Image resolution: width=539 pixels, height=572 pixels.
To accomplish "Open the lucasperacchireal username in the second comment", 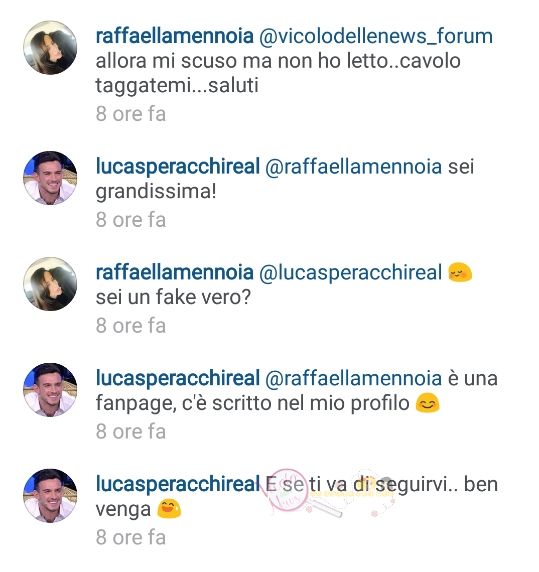I will point(178,166).
